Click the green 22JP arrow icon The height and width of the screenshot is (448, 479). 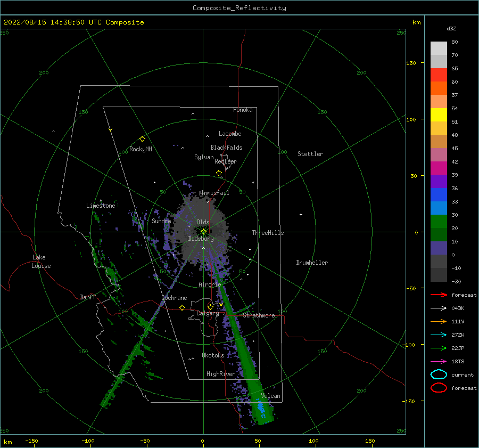click(439, 348)
